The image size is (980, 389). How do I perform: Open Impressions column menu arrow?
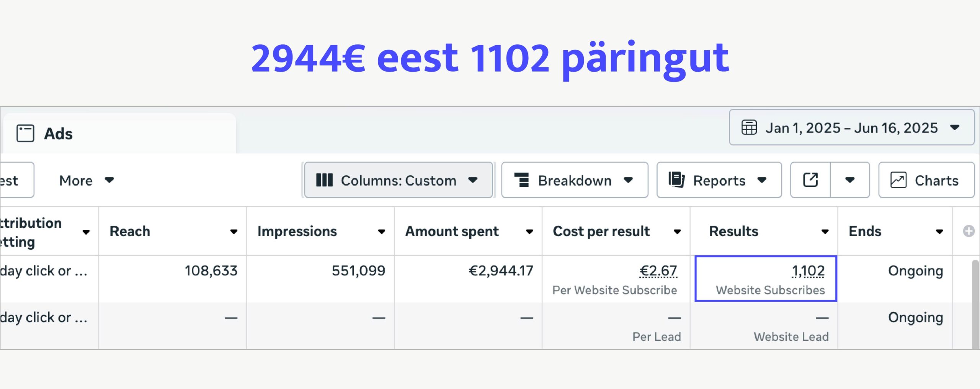click(381, 232)
